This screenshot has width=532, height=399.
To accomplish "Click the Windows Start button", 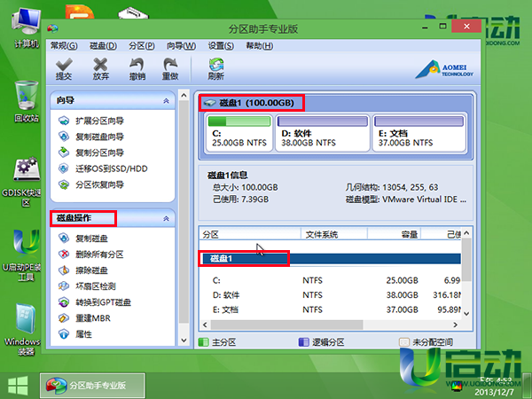I will click(x=18, y=386).
